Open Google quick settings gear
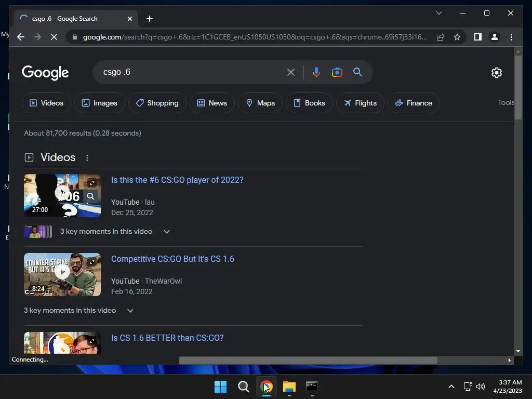Screen dimensions: 532x399 [496, 73]
